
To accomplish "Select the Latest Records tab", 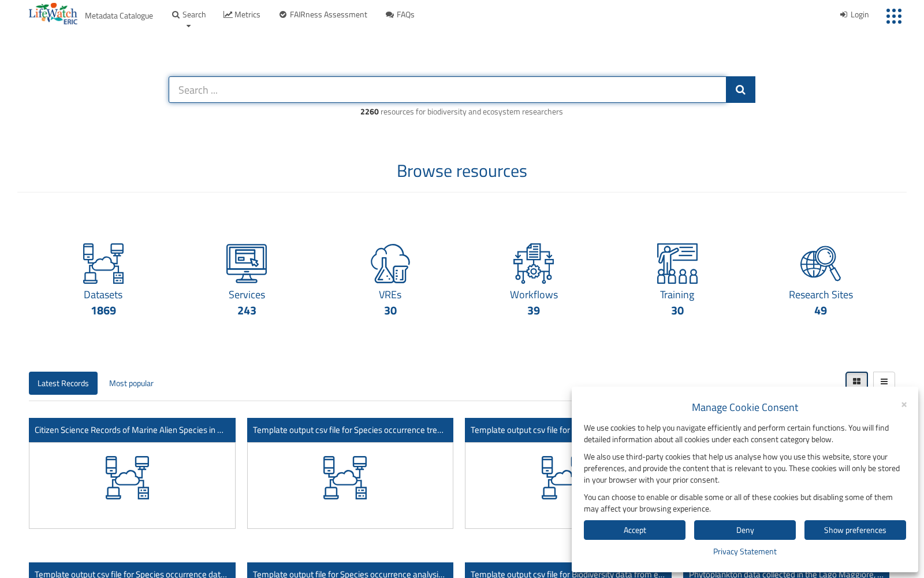I will (63, 383).
